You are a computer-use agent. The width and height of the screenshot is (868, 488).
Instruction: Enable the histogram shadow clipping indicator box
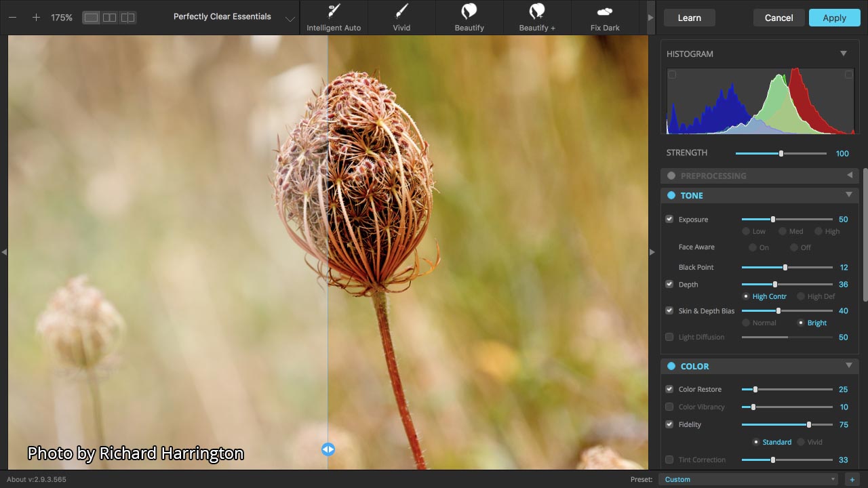[672, 75]
